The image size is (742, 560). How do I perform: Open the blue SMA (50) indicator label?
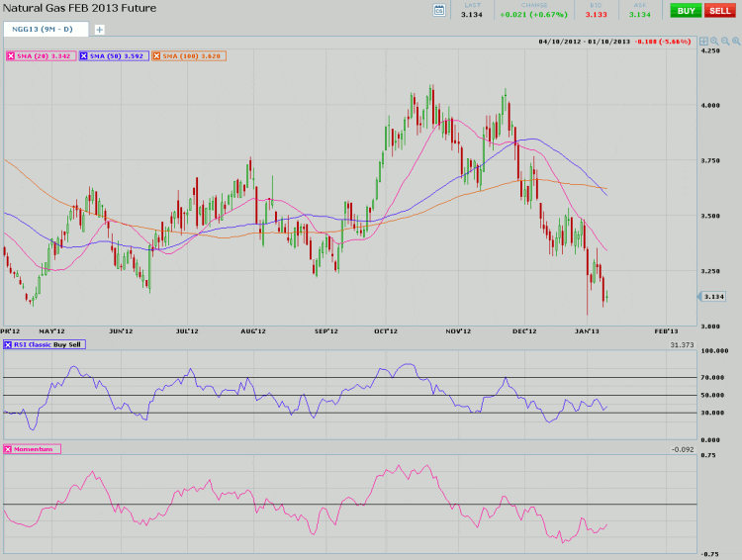click(x=119, y=55)
